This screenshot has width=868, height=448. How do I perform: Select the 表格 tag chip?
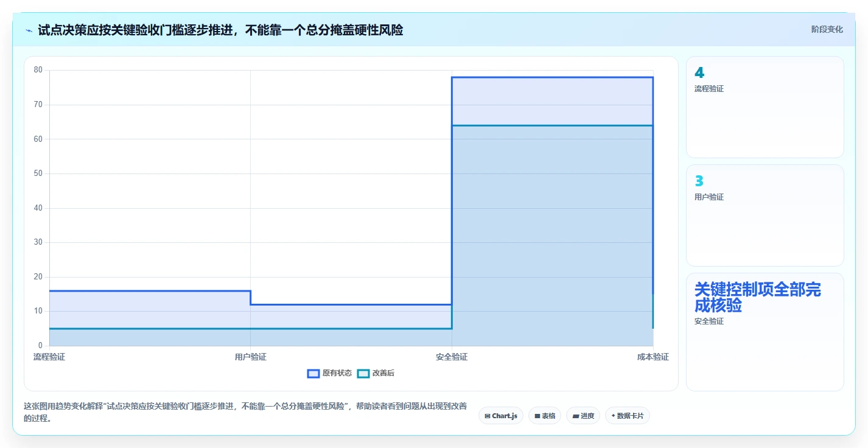545,416
